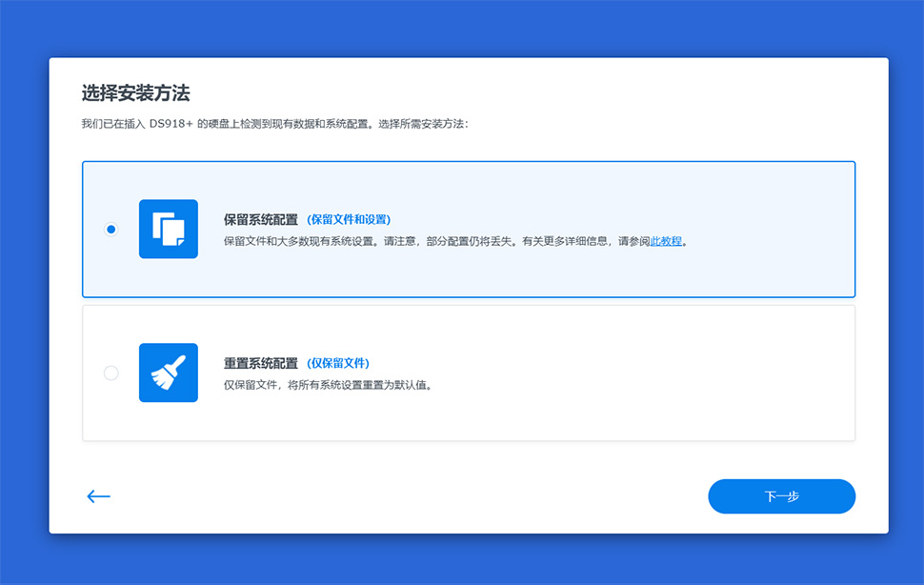The height and width of the screenshot is (585, 924).
Task: Click the 将所有系统设置重置为默认值 description text
Action: tap(367, 386)
